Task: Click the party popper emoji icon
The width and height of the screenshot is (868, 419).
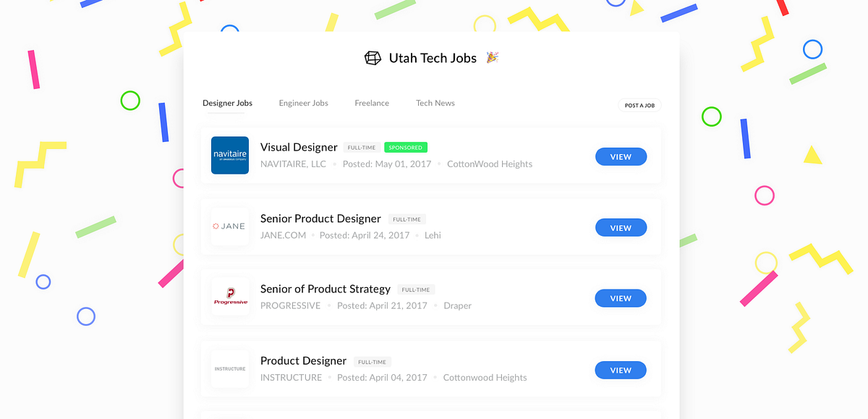Action: [x=492, y=57]
